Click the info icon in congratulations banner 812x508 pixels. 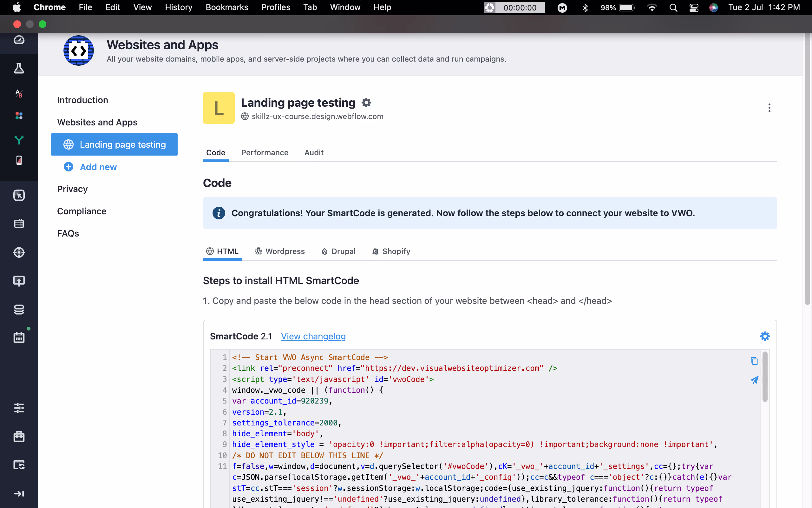click(219, 213)
